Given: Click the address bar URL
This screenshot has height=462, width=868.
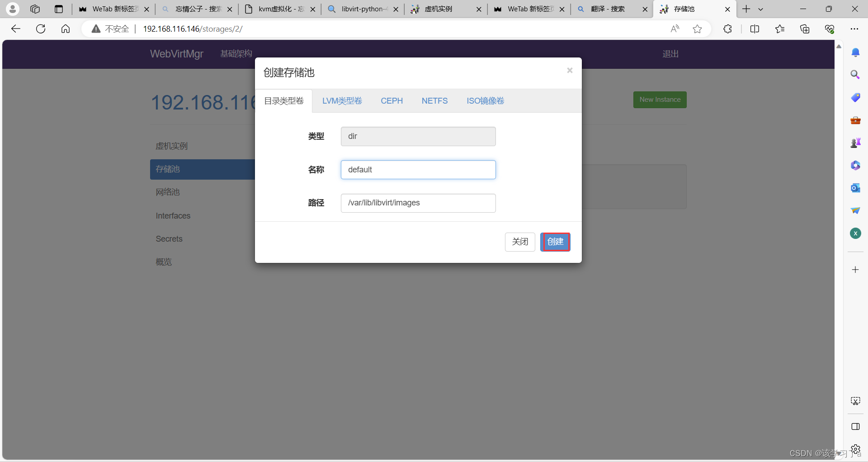Looking at the screenshot, I should 193,29.
